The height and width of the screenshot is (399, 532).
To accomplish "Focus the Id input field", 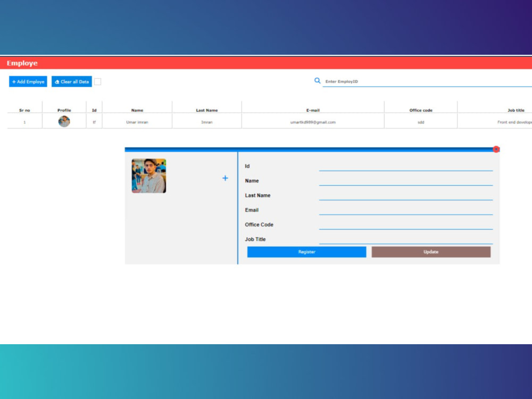I will point(406,166).
